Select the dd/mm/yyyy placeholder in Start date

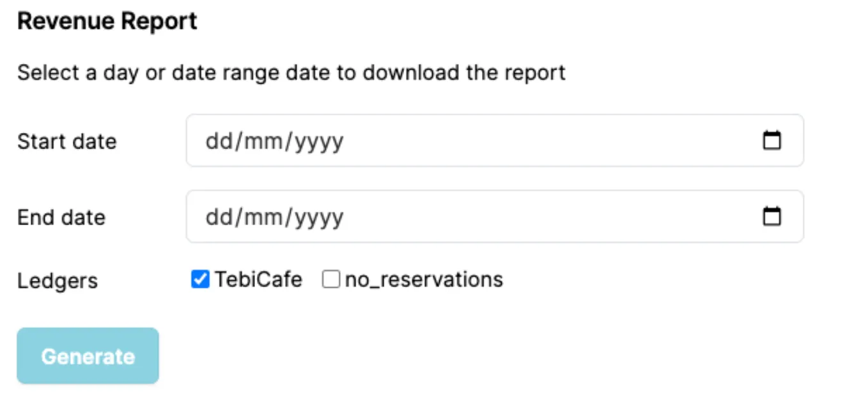click(x=275, y=141)
